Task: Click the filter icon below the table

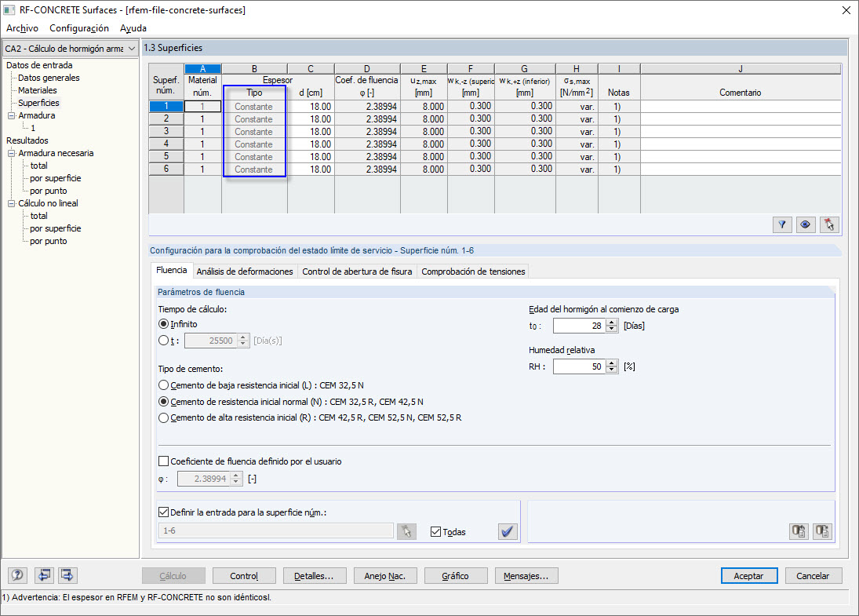Action: [782, 224]
